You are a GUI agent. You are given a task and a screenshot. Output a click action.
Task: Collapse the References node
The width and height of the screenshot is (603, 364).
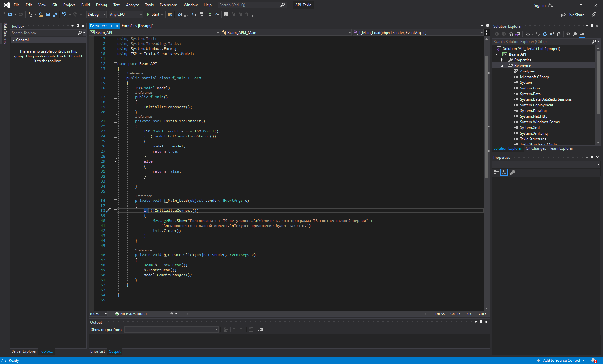point(503,65)
